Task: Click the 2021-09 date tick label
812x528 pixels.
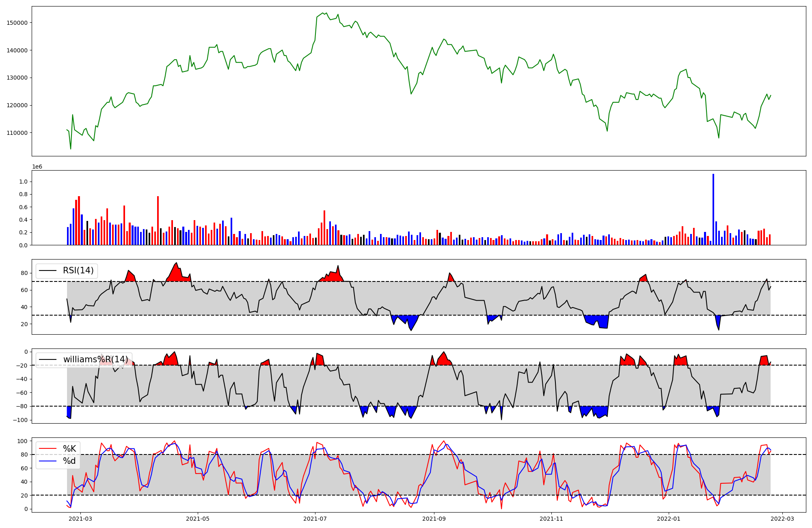Action: tap(434, 519)
